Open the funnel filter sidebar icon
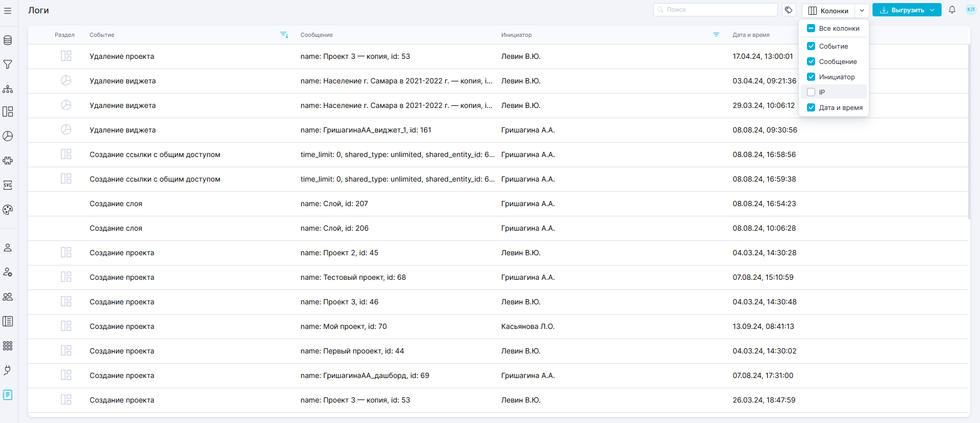980x423 pixels. pos(8,64)
